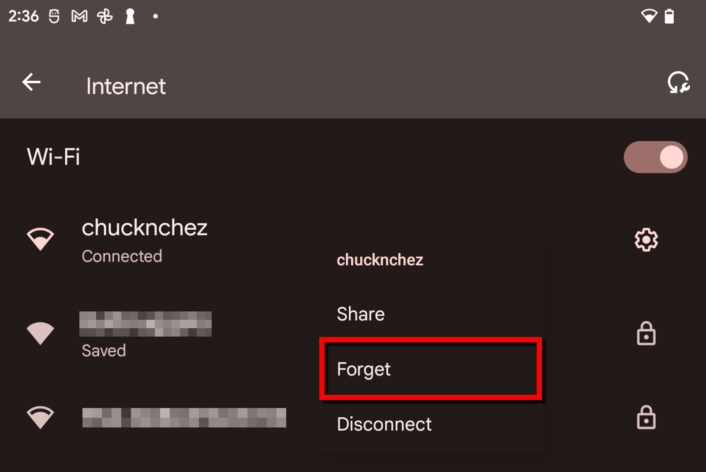Select Share in the popup menu
706x472 pixels.
tap(361, 314)
